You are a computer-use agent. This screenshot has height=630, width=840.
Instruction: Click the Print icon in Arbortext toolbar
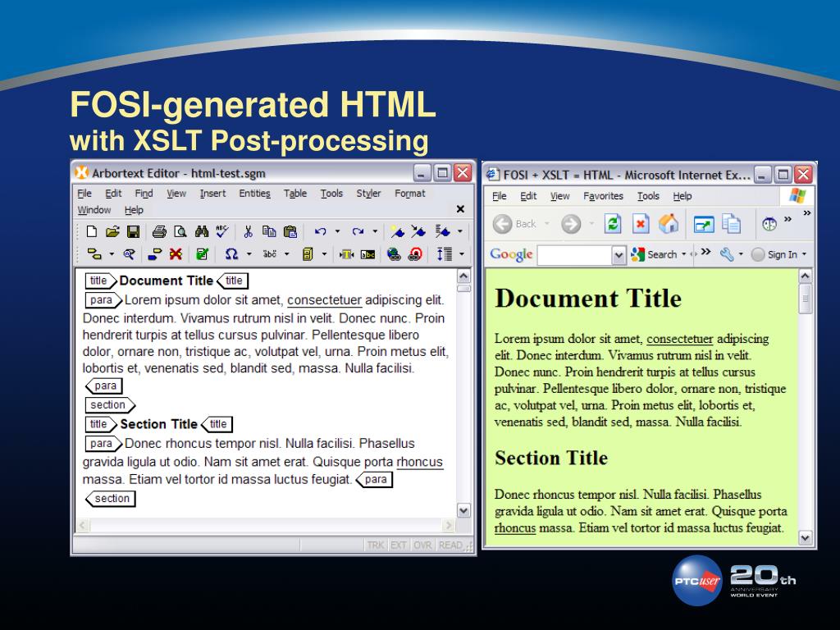pos(159,231)
